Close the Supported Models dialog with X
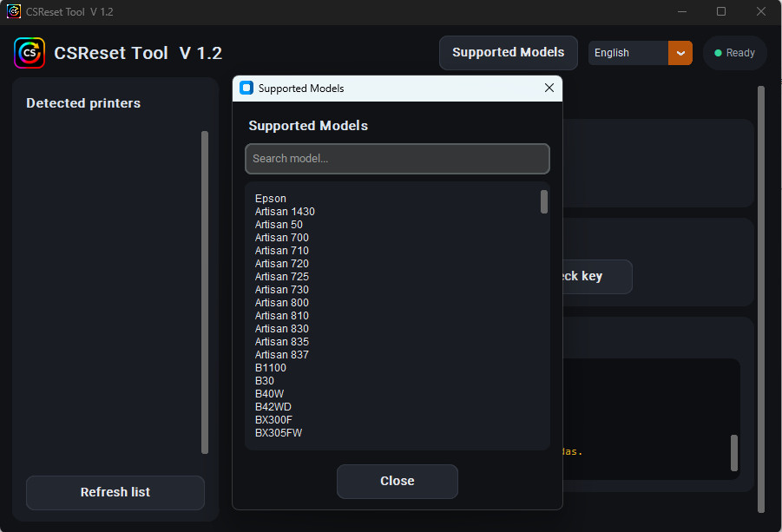The width and height of the screenshot is (782, 532). (549, 88)
